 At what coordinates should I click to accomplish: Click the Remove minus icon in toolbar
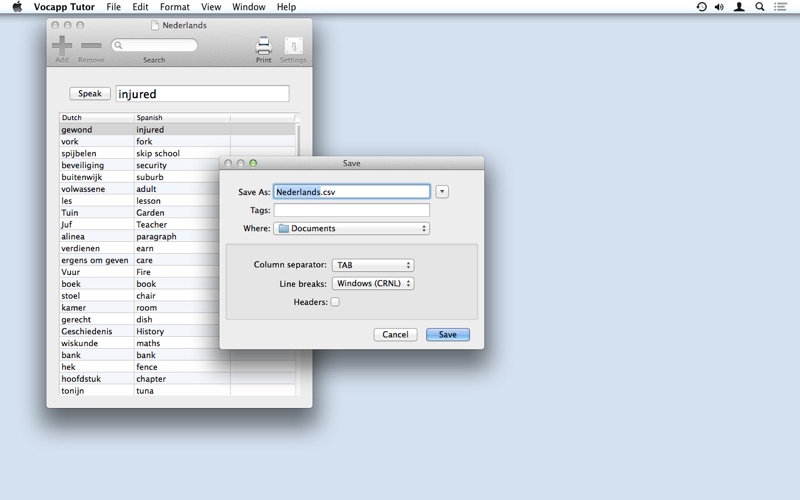(91, 45)
